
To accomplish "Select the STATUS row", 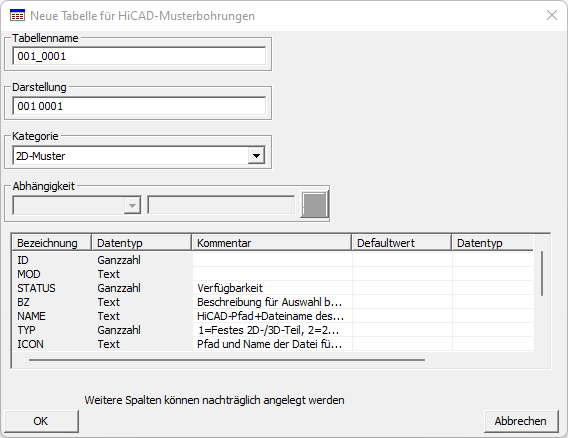I will [273, 288].
